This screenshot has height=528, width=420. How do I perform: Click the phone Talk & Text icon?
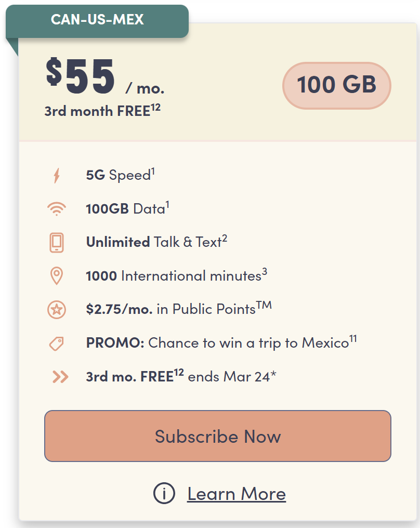click(x=56, y=243)
